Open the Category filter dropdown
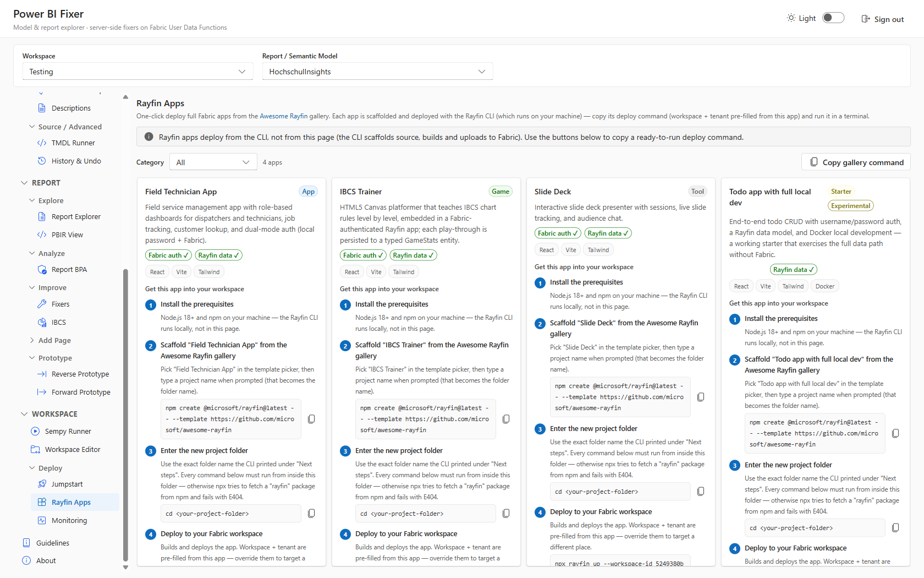The width and height of the screenshot is (924, 578). (x=213, y=162)
